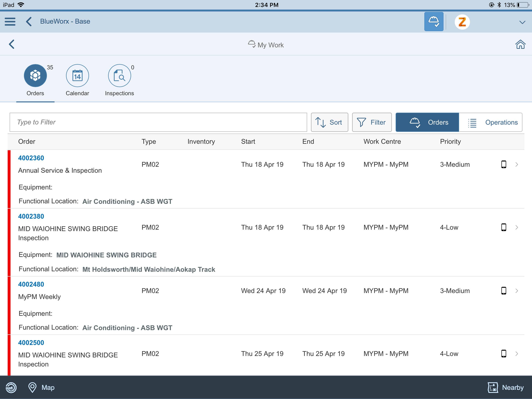Open order link 4002500

pos(31,343)
